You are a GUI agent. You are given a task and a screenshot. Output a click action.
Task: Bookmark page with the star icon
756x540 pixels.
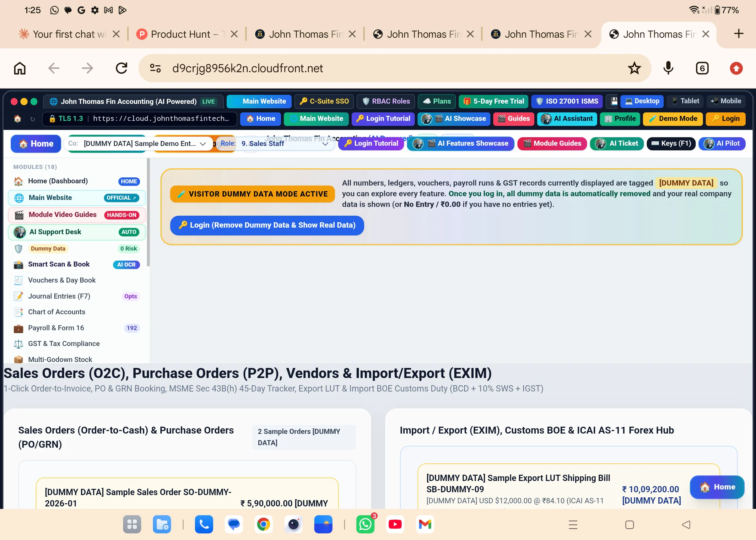point(634,68)
